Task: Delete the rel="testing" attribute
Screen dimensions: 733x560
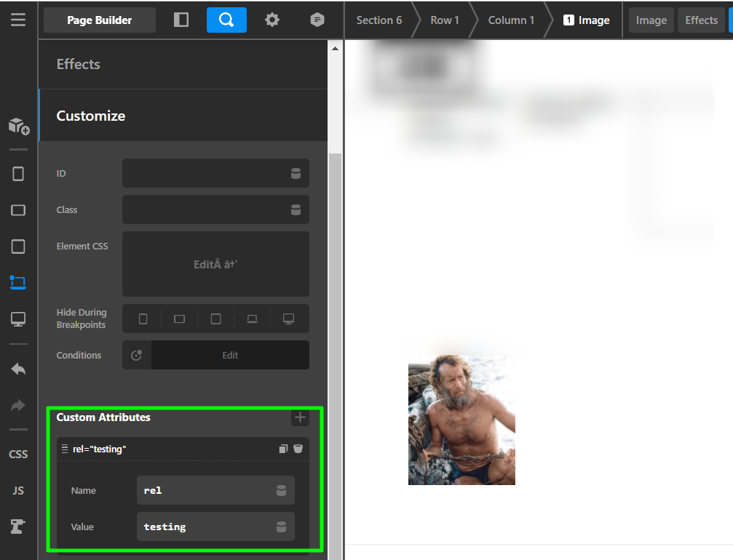Action: [x=298, y=449]
